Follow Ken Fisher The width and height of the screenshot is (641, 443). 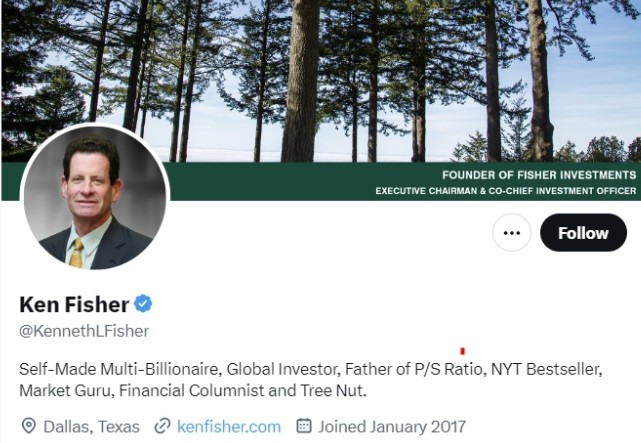[583, 233]
